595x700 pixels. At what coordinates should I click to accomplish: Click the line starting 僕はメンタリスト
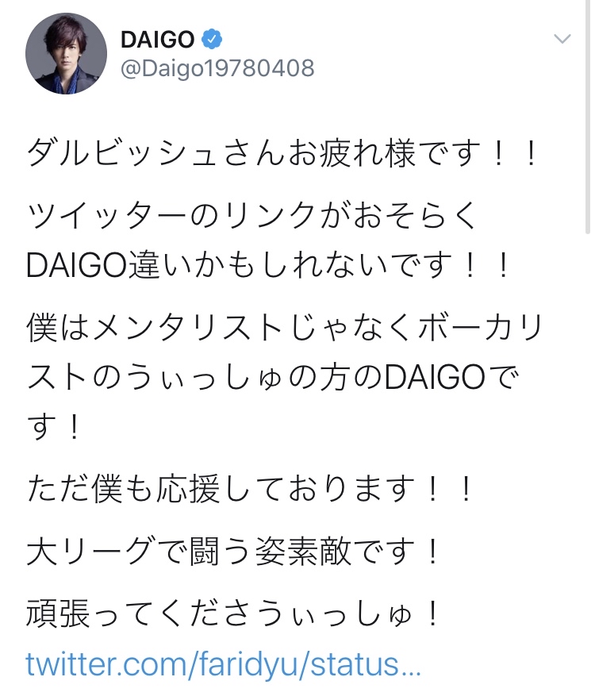point(284,328)
